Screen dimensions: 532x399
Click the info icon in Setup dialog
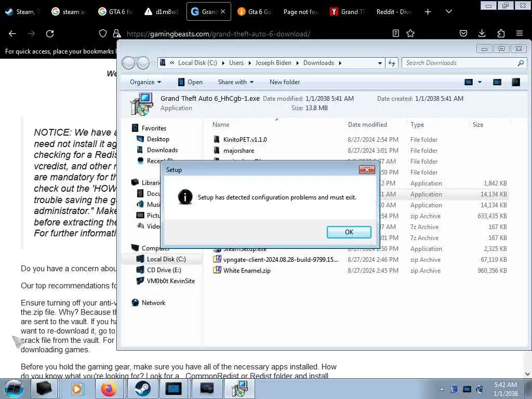(185, 197)
